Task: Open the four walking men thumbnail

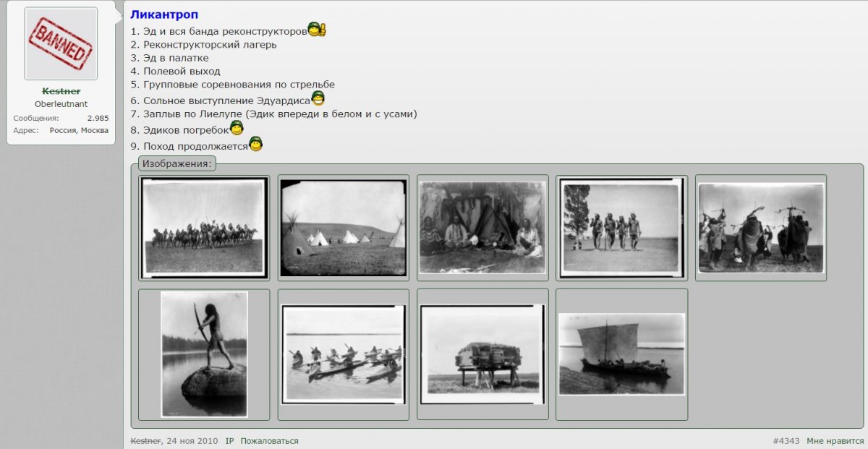Action: [621, 228]
